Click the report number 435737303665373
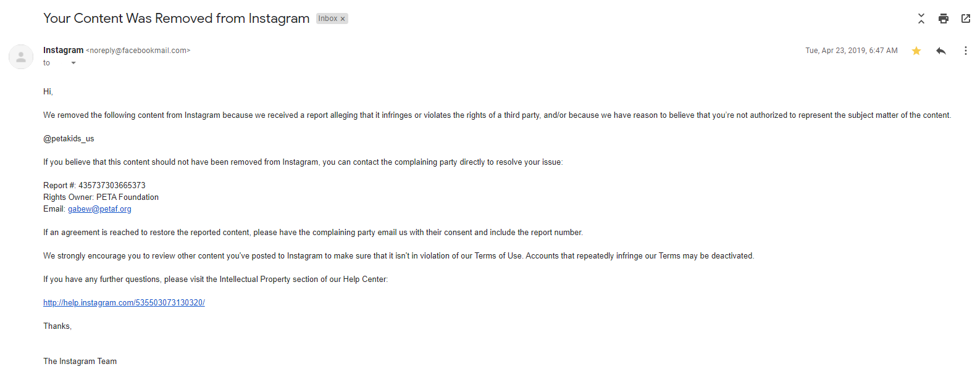 (x=112, y=186)
